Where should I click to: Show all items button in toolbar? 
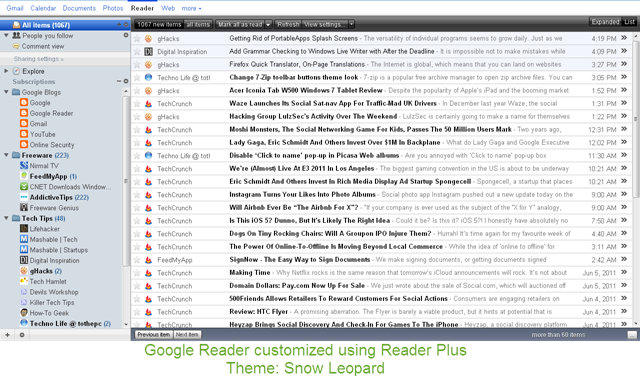(x=198, y=24)
